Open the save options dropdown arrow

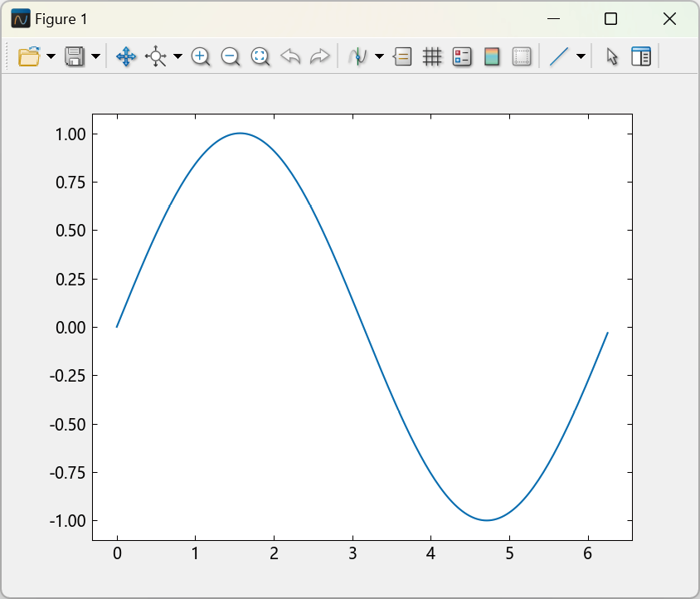coord(95,56)
